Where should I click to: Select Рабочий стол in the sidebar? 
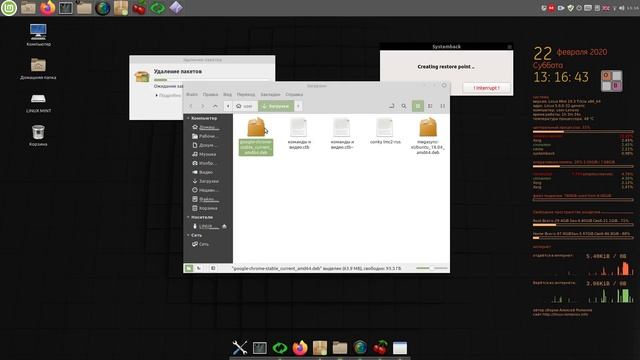[207, 136]
